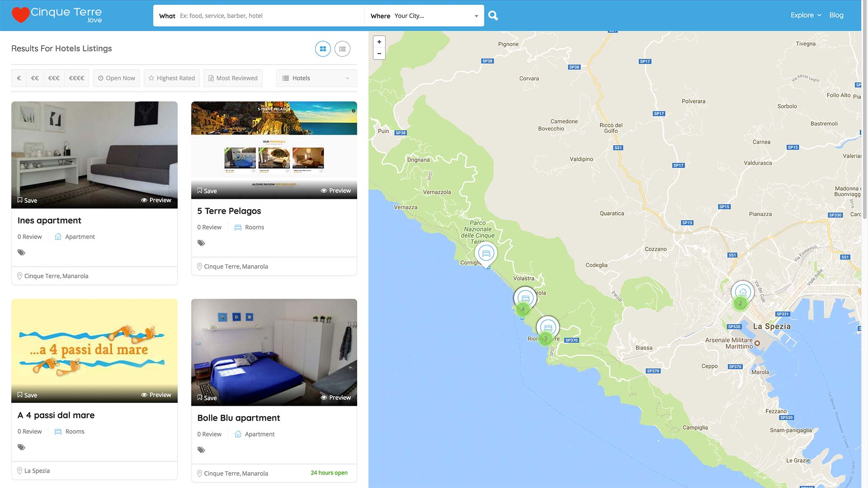
Task: Switch to list view layout
Action: (x=342, y=49)
